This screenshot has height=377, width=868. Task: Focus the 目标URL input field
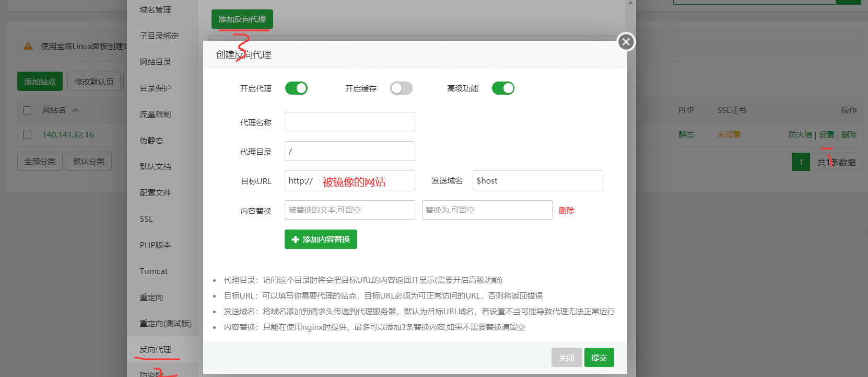350,180
